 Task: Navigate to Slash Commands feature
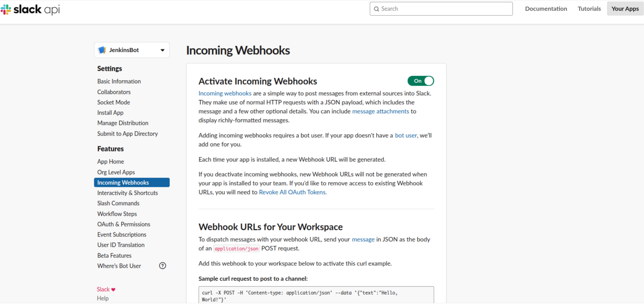[x=118, y=203]
